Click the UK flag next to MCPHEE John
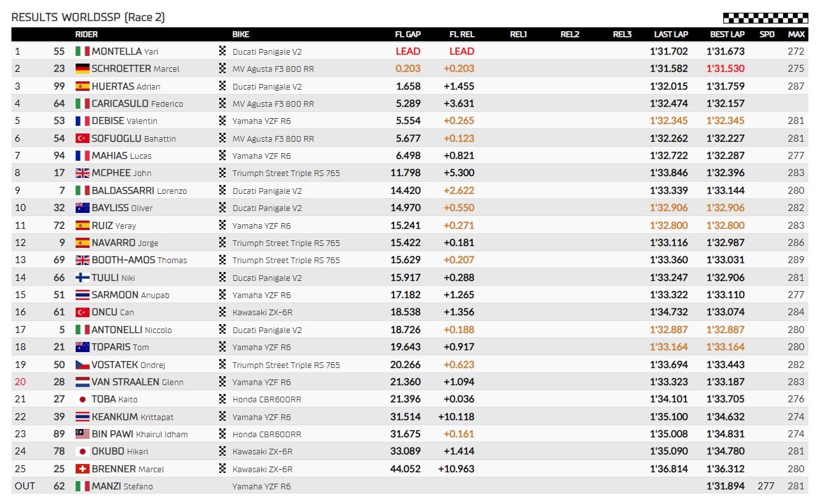This screenshot has width=823, height=504. tap(82, 173)
